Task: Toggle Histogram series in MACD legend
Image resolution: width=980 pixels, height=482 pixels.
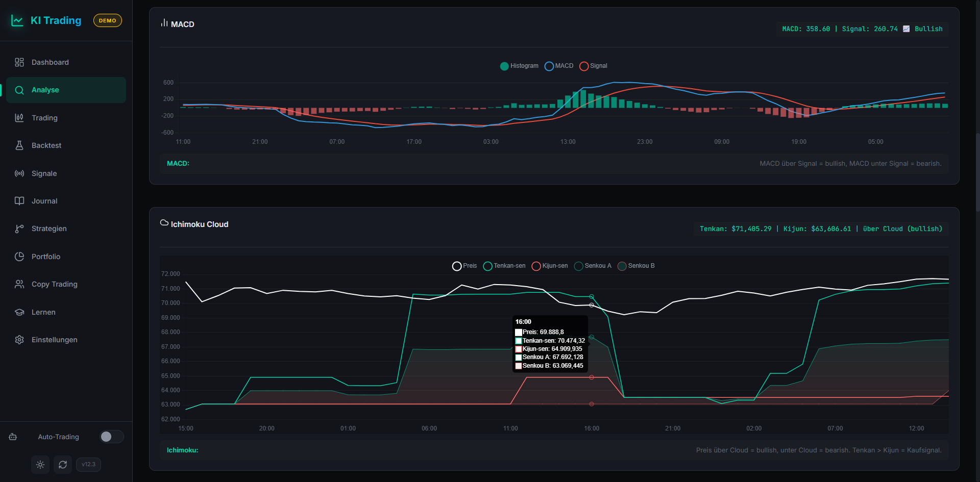Action: pos(519,66)
